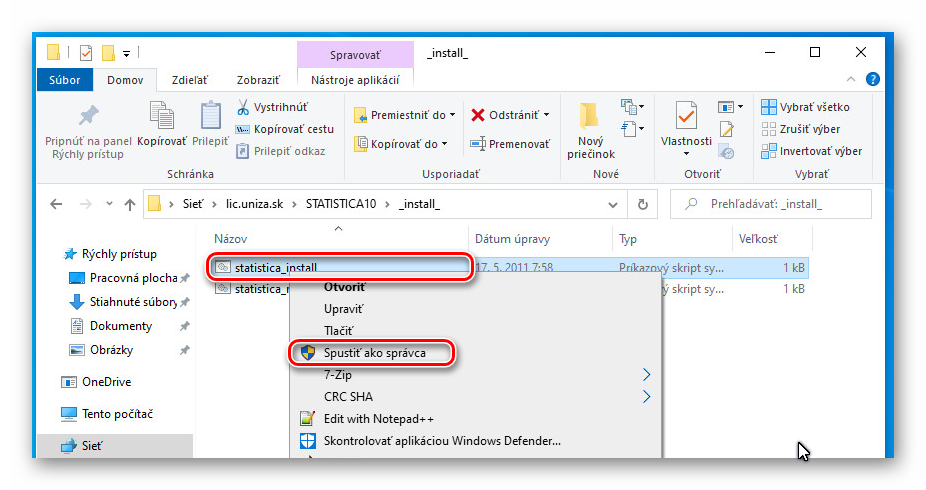Screen dimensions: 926x490
Task: Expand the 7-Zip submenu
Action: [646, 375]
